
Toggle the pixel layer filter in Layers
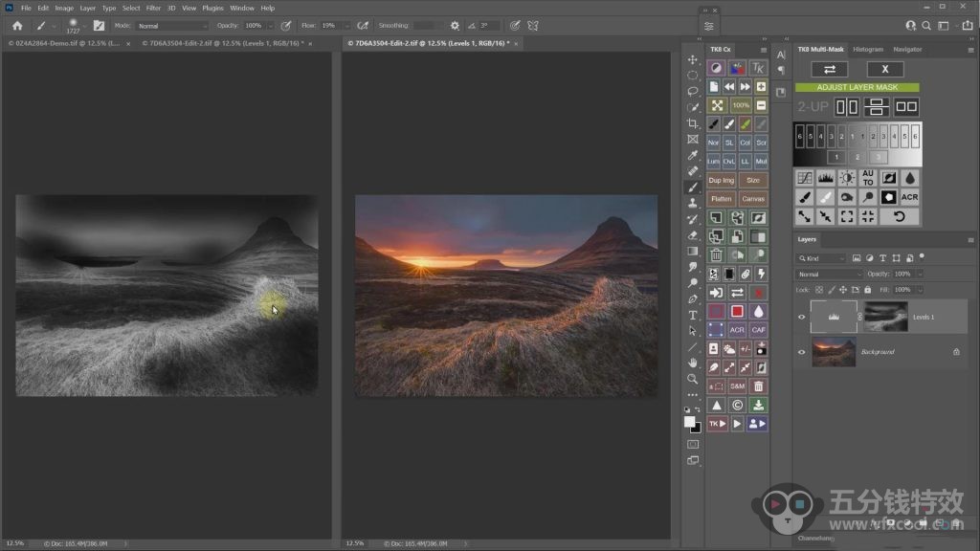click(x=857, y=258)
